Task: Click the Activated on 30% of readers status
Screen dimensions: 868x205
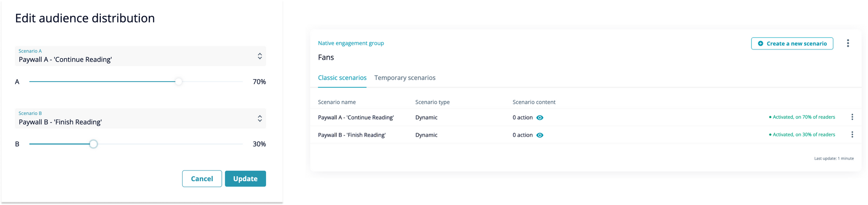Action: 802,135
